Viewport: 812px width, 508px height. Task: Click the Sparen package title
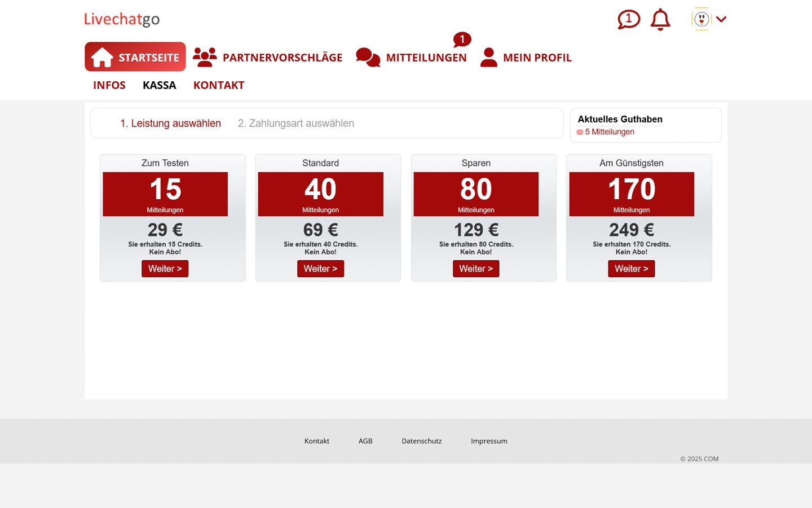coord(476,163)
